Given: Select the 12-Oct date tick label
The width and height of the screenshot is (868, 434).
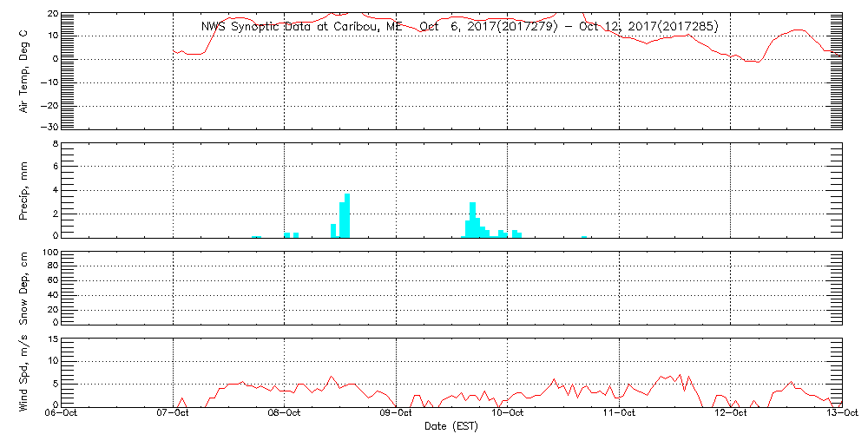Looking at the screenshot, I should pyautogui.click(x=730, y=415).
